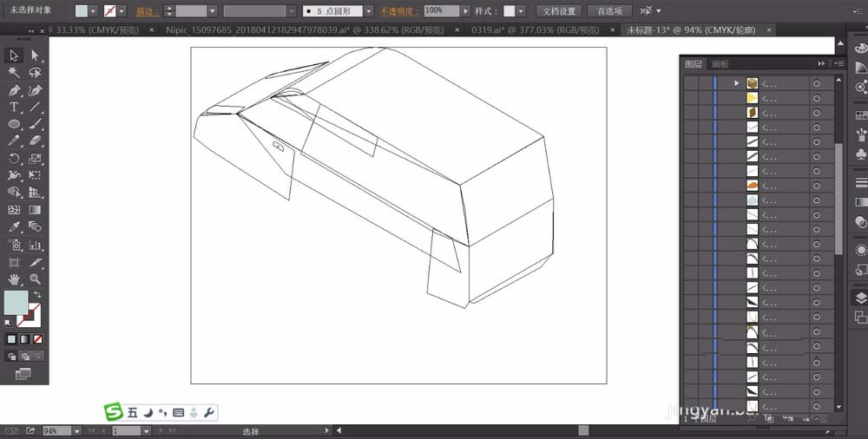Select the Column Graph tool
868x439 pixels.
tap(35, 245)
